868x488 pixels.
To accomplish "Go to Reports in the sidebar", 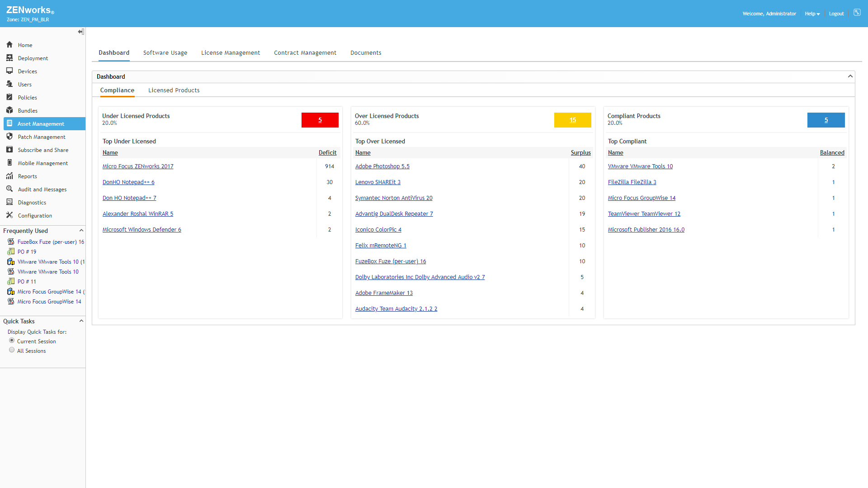I will [x=27, y=176].
